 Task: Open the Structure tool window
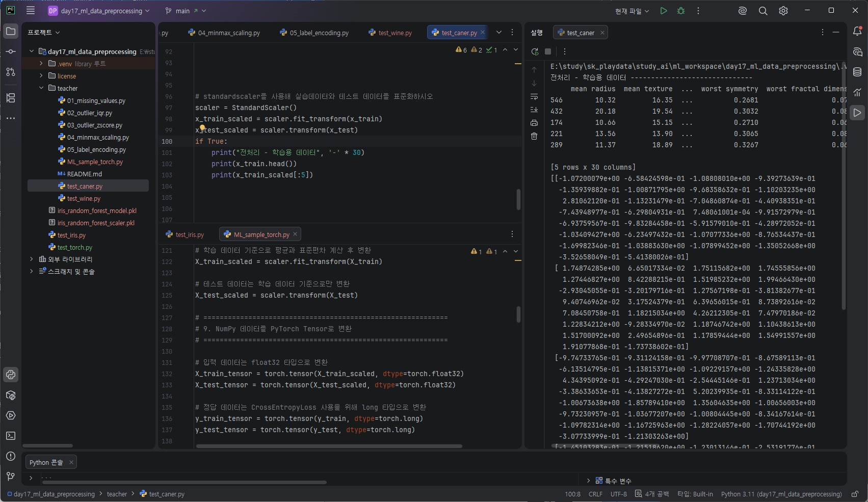tap(11, 98)
